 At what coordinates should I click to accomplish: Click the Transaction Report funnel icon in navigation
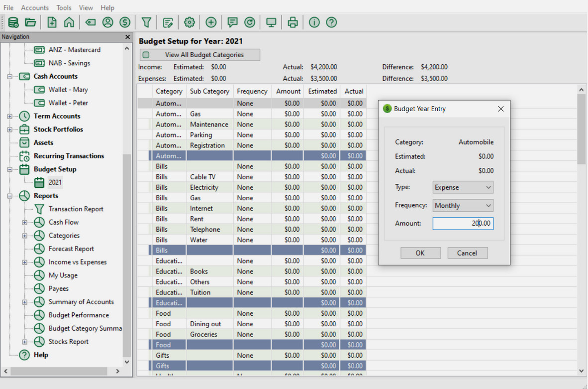point(39,209)
